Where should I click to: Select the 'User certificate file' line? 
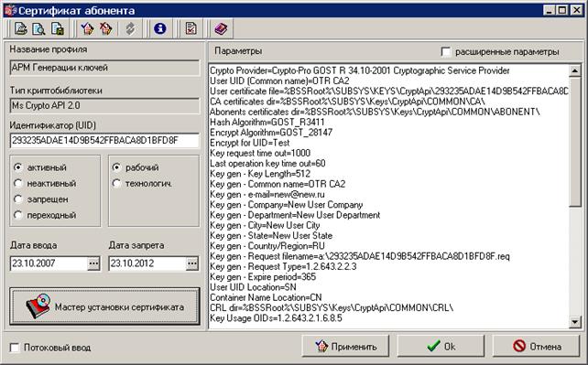(x=389, y=91)
